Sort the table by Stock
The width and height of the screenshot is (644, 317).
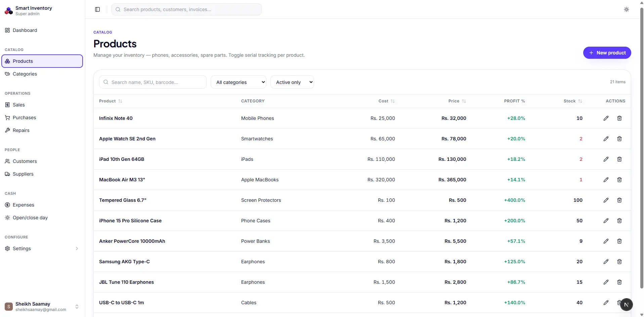point(573,101)
